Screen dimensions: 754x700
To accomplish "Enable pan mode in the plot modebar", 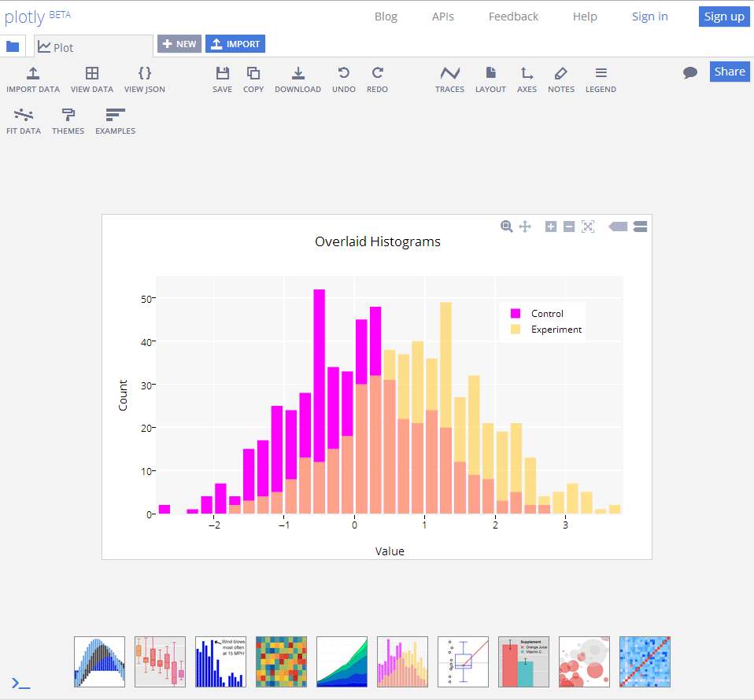I will tap(525, 227).
